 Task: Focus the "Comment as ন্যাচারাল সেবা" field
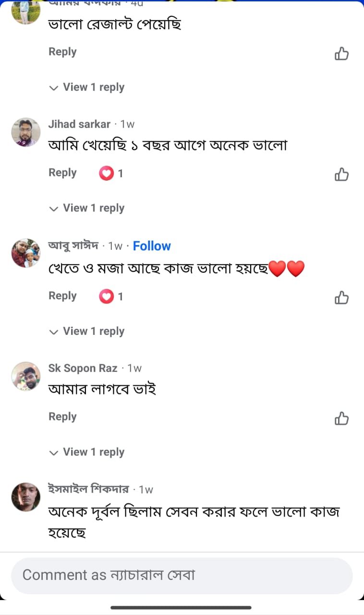(x=182, y=575)
